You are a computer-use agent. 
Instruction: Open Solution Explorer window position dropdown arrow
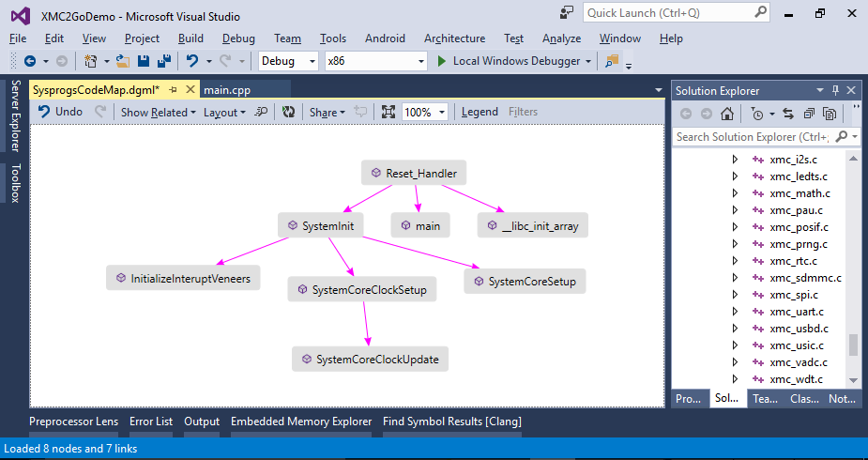[820, 90]
